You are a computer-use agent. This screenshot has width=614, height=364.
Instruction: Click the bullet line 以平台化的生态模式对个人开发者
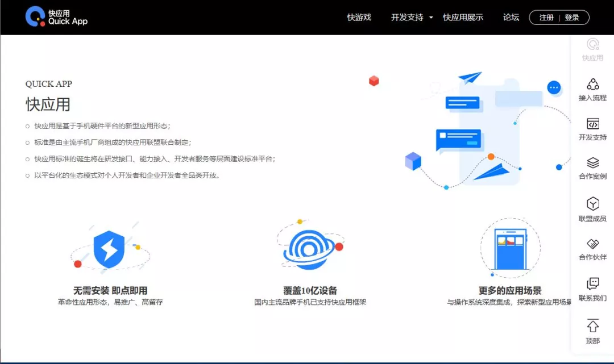point(127,175)
